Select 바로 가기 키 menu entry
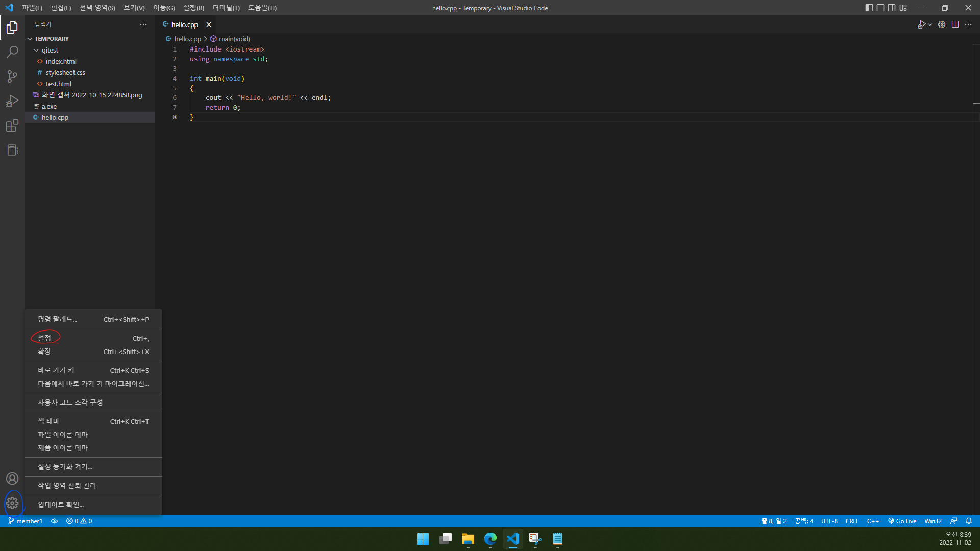980x551 pixels. click(93, 370)
